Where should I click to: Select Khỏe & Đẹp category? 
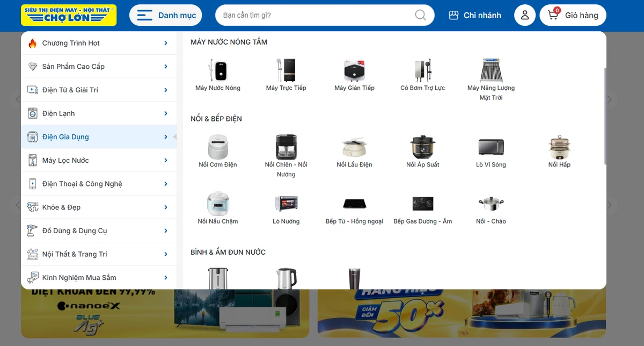pos(99,207)
